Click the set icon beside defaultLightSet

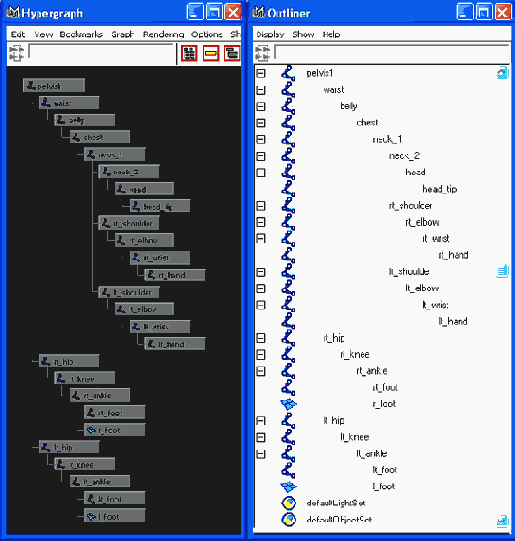(x=288, y=503)
